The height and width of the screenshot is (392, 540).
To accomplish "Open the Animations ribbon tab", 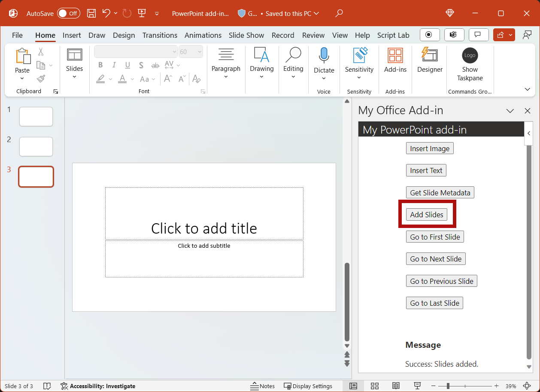I will point(203,35).
